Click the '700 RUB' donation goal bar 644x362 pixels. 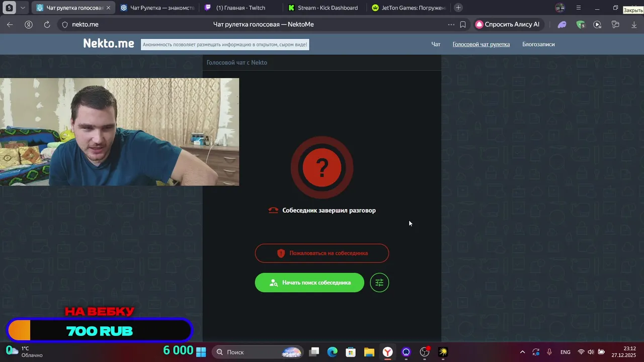point(100,331)
